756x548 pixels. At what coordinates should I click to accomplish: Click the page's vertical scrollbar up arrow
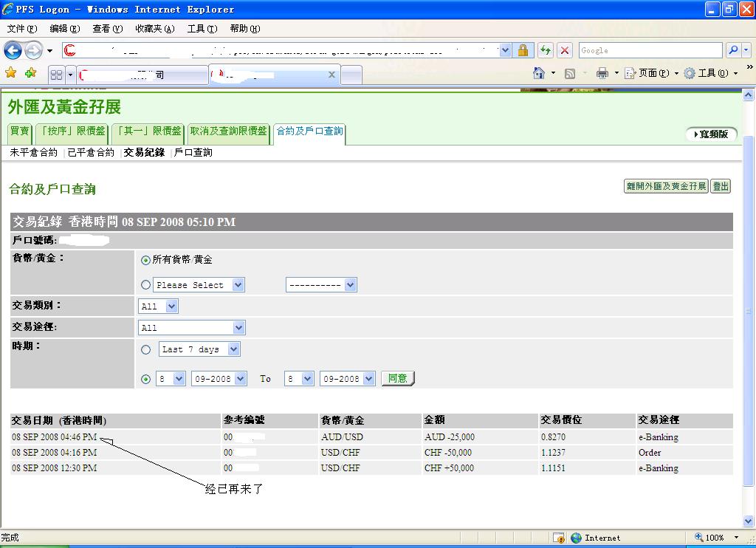tap(748, 95)
